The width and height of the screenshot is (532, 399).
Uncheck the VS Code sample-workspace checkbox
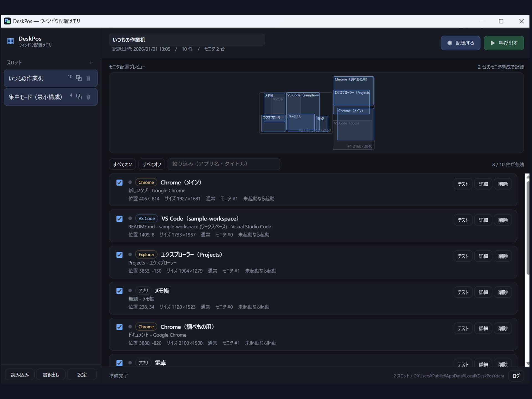coord(119,219)
